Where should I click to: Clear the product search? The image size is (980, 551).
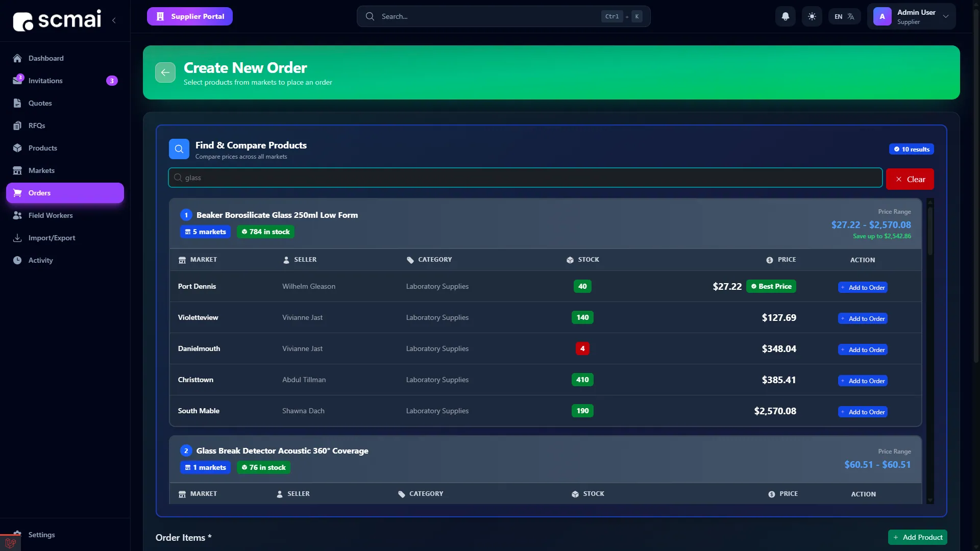[x=910, y=179]
